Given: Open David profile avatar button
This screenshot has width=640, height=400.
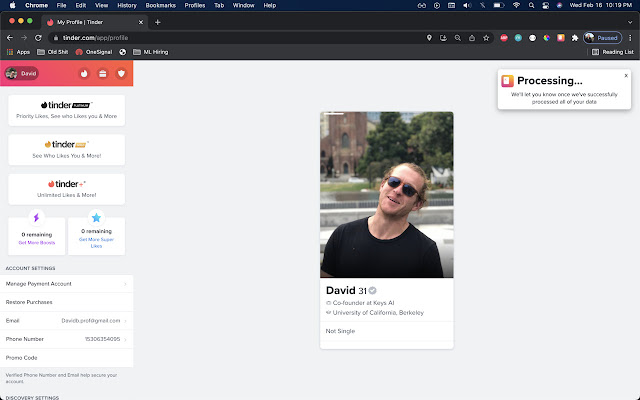Looking at the screenshot, I should (22, 73).
